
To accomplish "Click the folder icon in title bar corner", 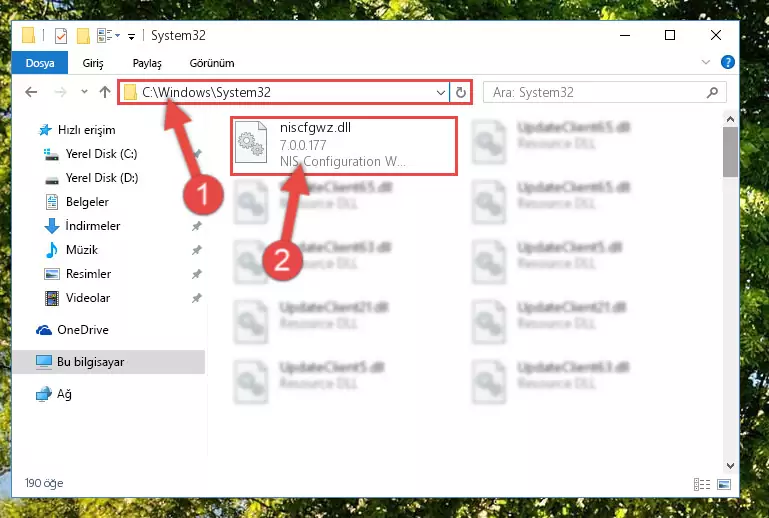I will (x=28, y=35).
